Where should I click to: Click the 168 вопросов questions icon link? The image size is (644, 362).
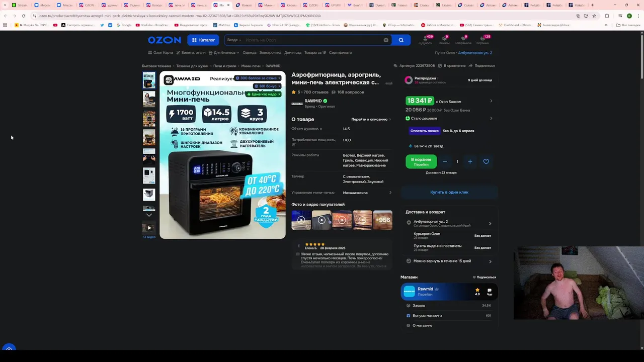click(x=348, y=92)
